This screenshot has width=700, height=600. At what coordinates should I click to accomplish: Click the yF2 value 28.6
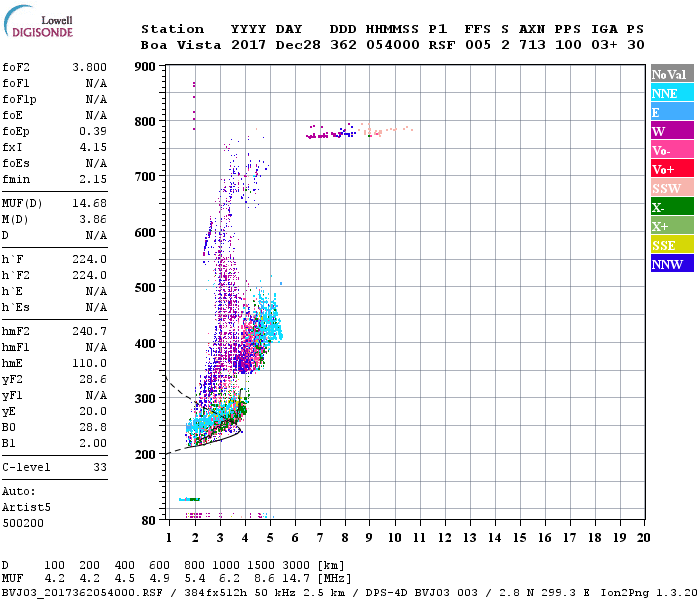click(93, 379)
